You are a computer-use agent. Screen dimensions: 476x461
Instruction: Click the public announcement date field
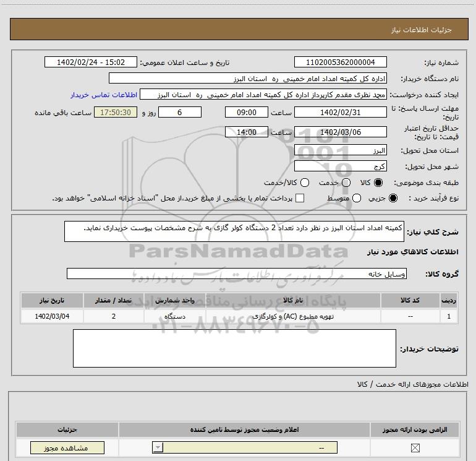[x=91, y=62]
